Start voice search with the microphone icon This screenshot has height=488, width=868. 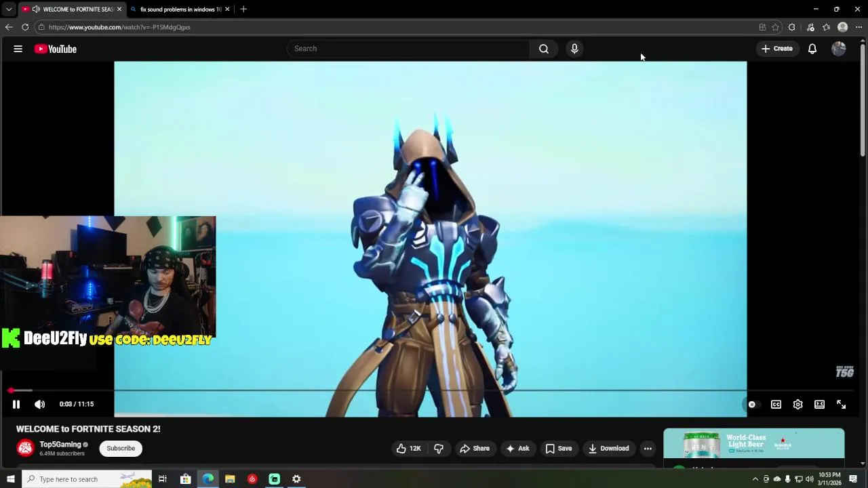pos(574,49)
